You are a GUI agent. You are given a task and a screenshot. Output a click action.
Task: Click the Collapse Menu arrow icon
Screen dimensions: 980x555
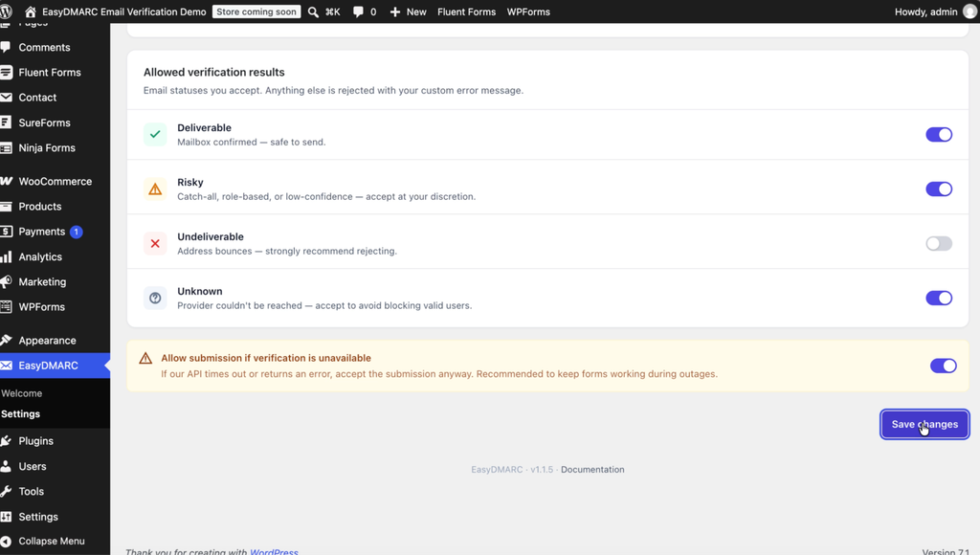[7, 542]
